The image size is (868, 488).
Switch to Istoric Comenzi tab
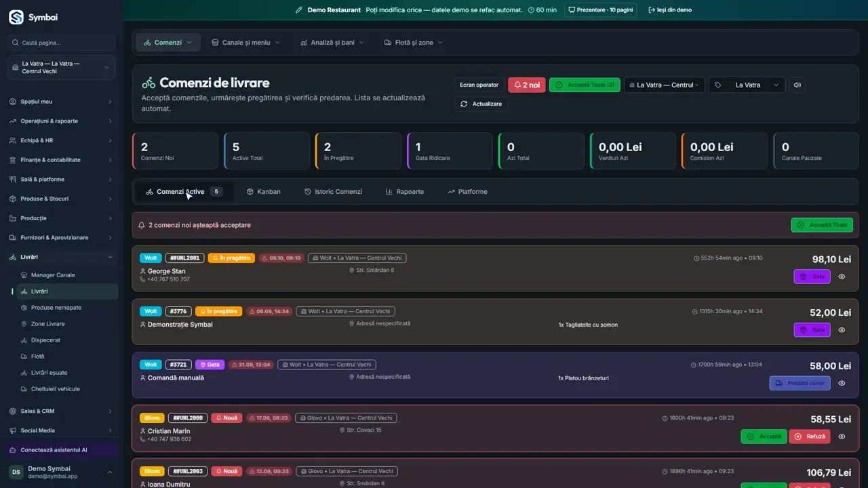click(x=333, y=192)
